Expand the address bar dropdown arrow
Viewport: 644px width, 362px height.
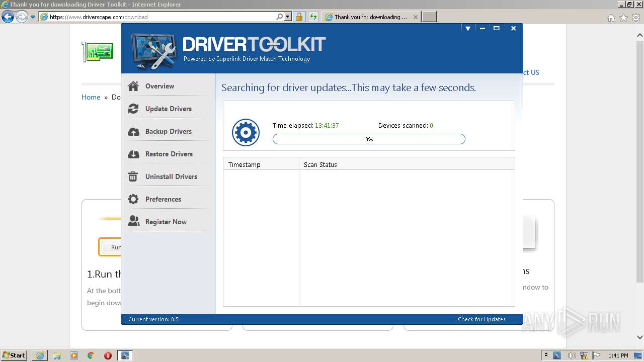point(288,17)
